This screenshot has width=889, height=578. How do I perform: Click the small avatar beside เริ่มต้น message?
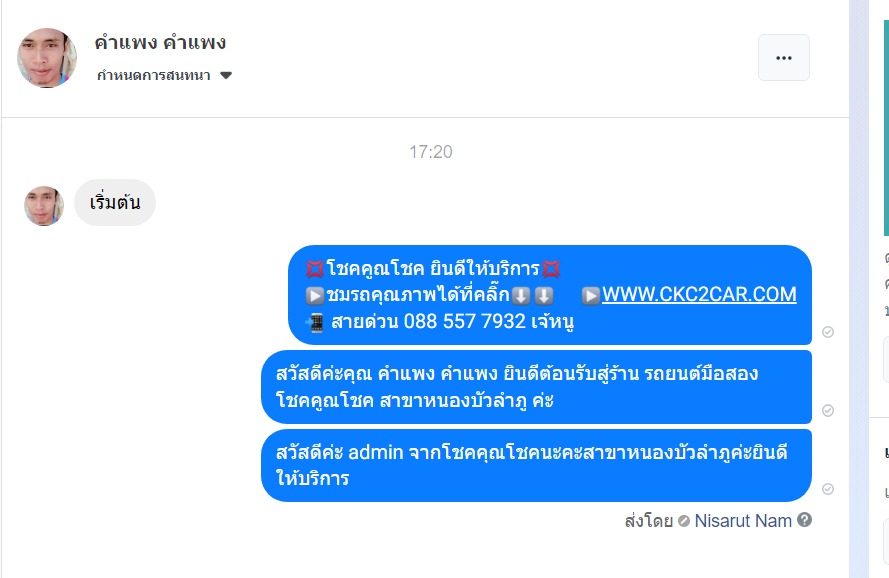pyautogui.click(x=44, y=206)
